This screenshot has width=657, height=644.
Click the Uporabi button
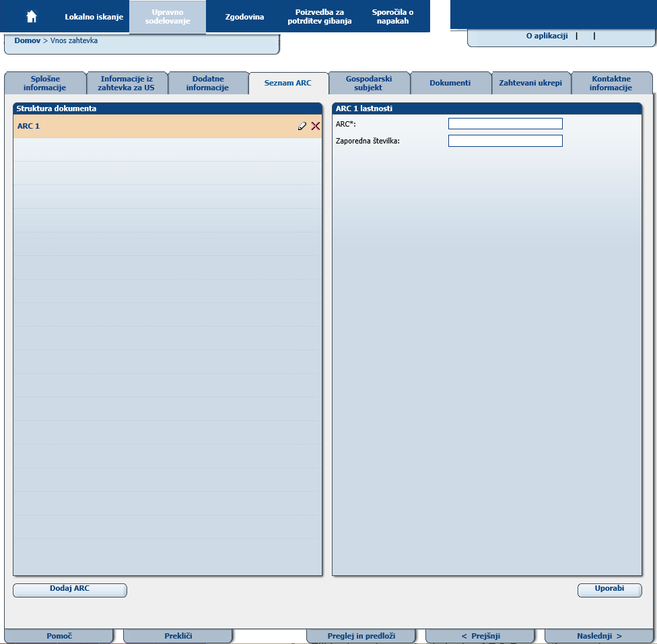pos(610,589)
